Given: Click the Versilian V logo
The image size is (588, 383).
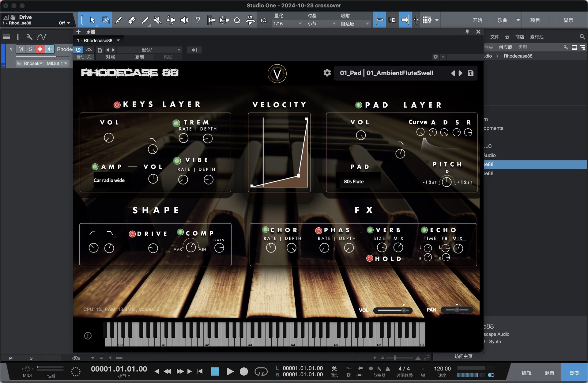Looking at the screenshot, I should tap(277, 74).
